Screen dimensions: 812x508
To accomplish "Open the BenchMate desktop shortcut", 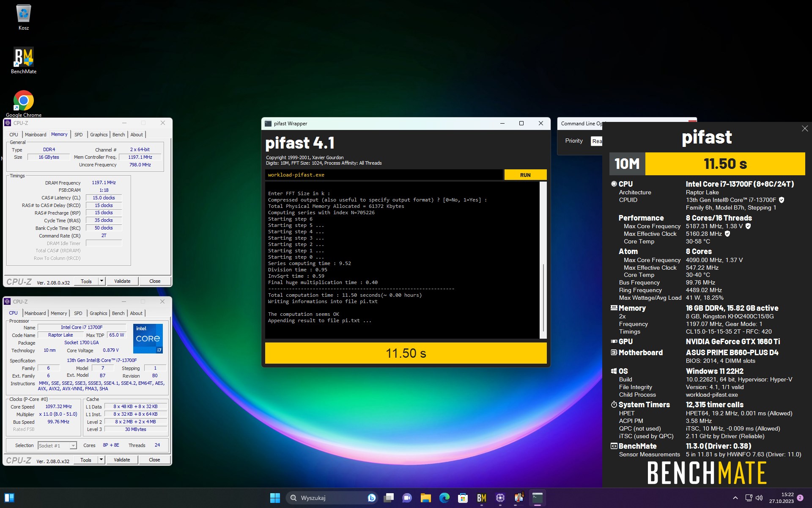I will coord(24,60).
